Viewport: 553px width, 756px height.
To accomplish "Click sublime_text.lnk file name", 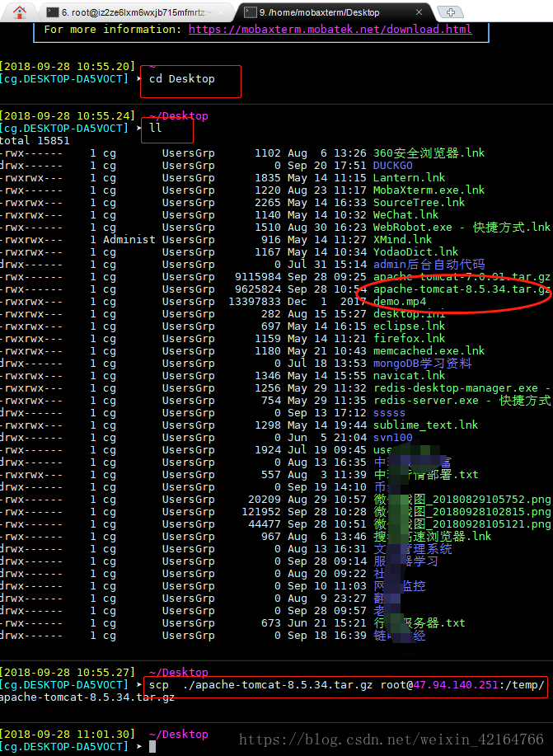I will [x=425, y=425].
